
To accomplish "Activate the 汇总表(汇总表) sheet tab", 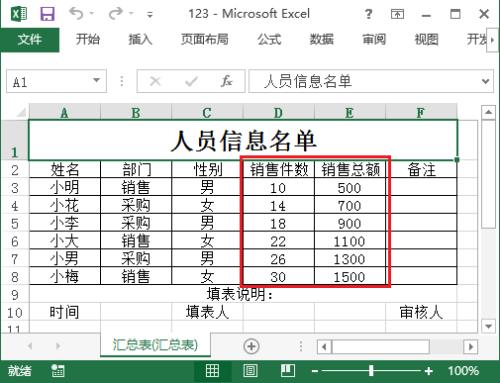I will [x=155, y=345].
